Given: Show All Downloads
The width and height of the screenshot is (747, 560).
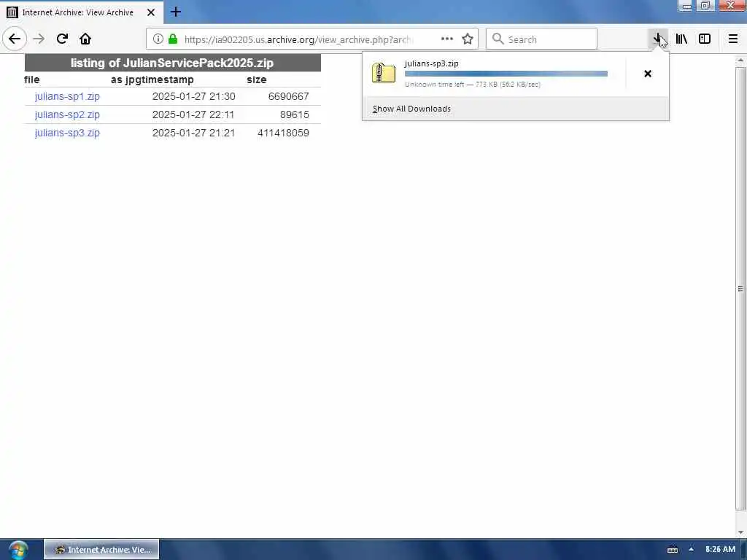Looking at the screenshot, I should 411,109.
